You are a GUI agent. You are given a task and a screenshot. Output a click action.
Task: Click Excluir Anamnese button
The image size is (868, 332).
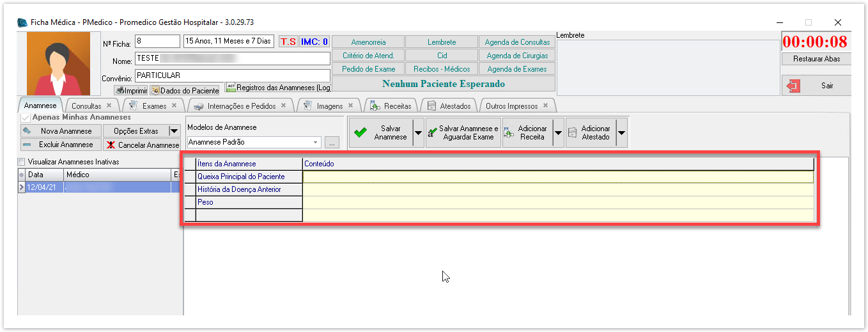[x=61, y=145]
